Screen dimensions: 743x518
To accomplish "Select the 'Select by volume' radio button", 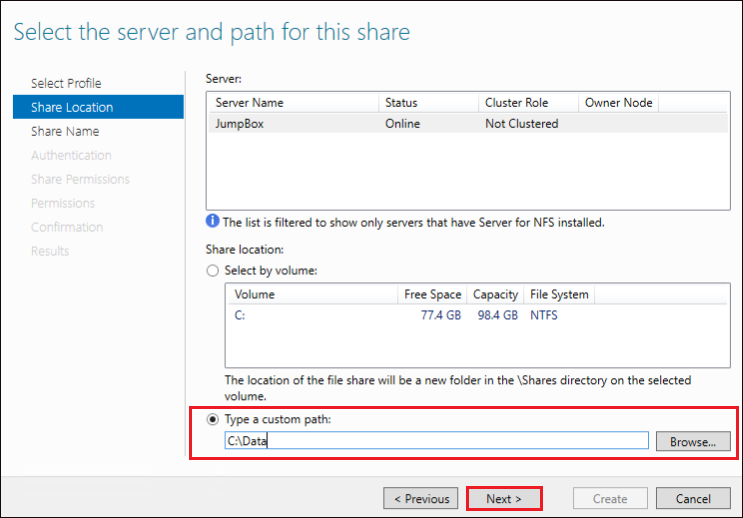I will click(213, 271).
